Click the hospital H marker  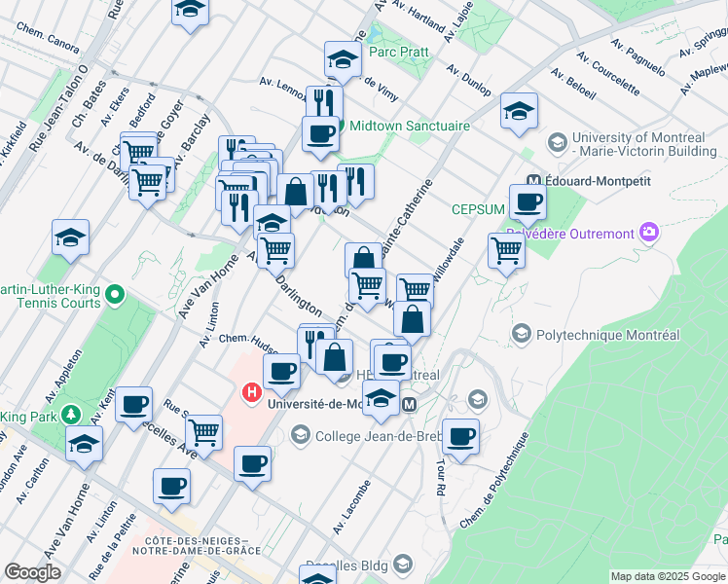[x=251, y=392]
